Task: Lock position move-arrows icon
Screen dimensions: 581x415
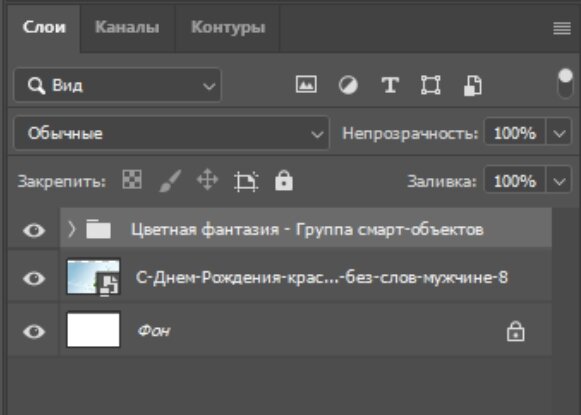Action: (x=208, y=180)
